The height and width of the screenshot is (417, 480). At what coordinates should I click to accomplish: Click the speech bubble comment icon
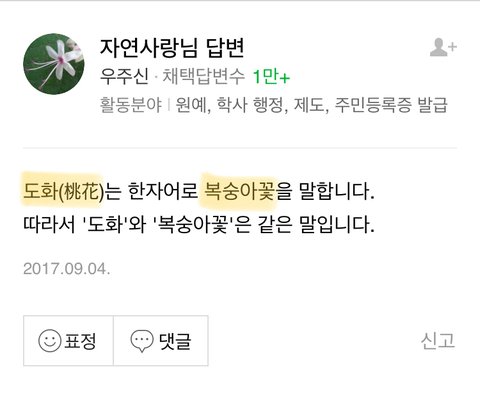[x=142, y=341]
